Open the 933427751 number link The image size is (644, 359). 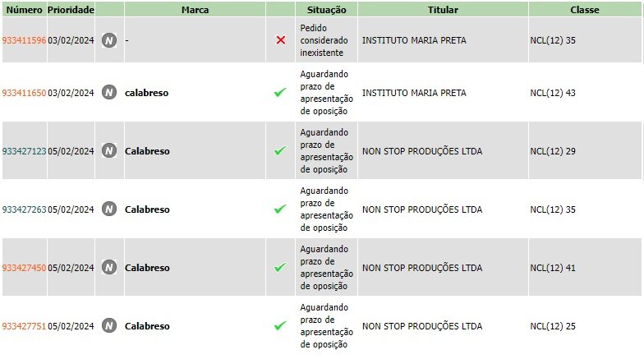pyautogui.click(x=25, y=326)
